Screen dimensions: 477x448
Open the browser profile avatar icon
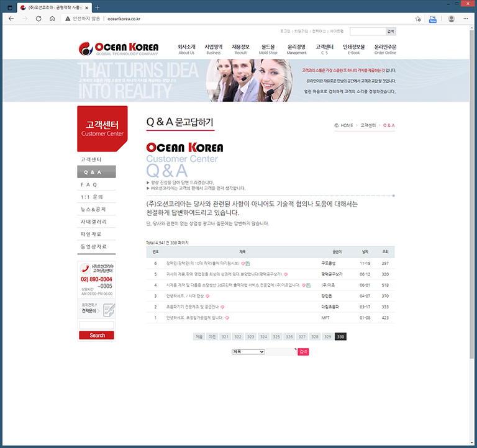coord(451,19)
